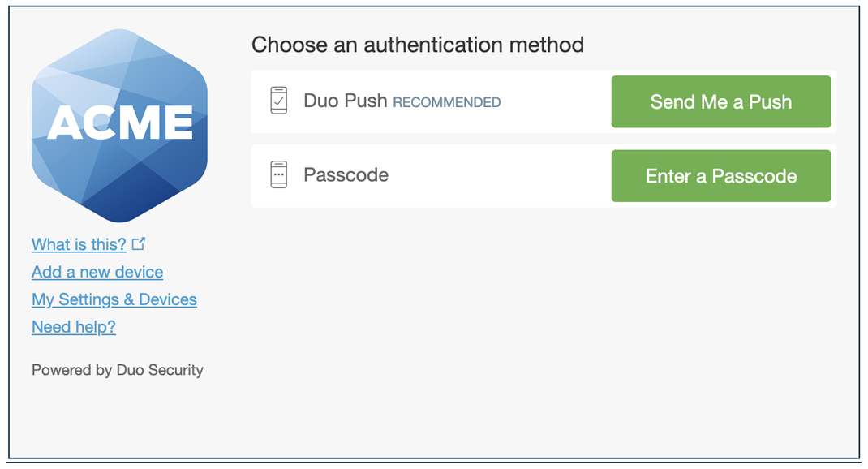Click the external link icon beside What is this
This screenshot has height=469, width=868.
point(139,243)
